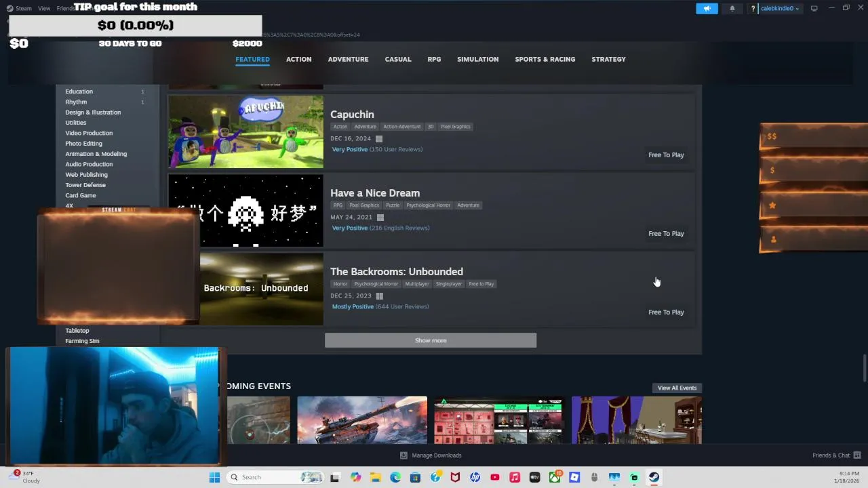Enter Big Picture mode via monitor icon
Viewport: 868px width, 488px height.
point(814,8)
